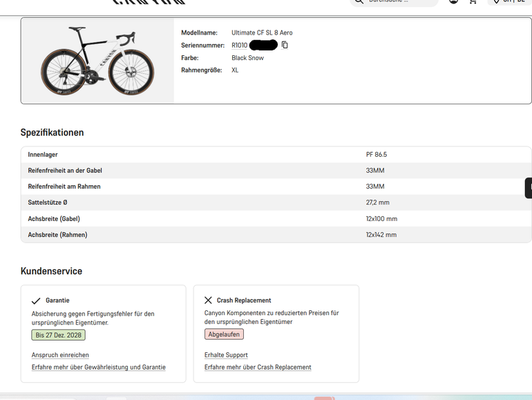Click the green Bis 27 Dez. 2028 badge

[58, 335]
